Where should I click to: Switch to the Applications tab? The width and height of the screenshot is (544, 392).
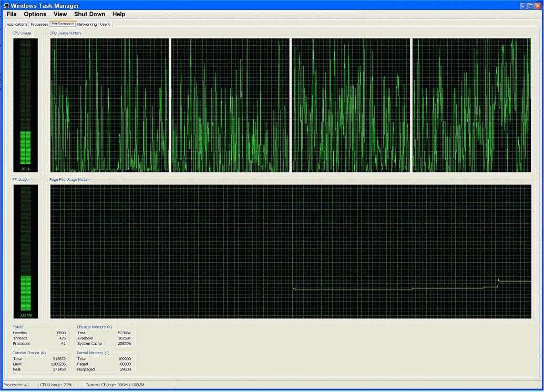point(17,24)
